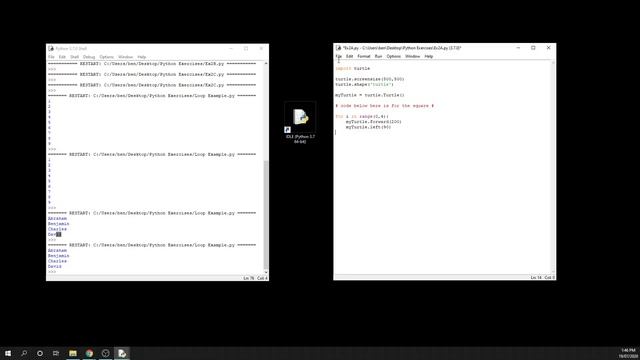Maximize the editor window
The height and width of the screenshot is (360, 640).
533,48
